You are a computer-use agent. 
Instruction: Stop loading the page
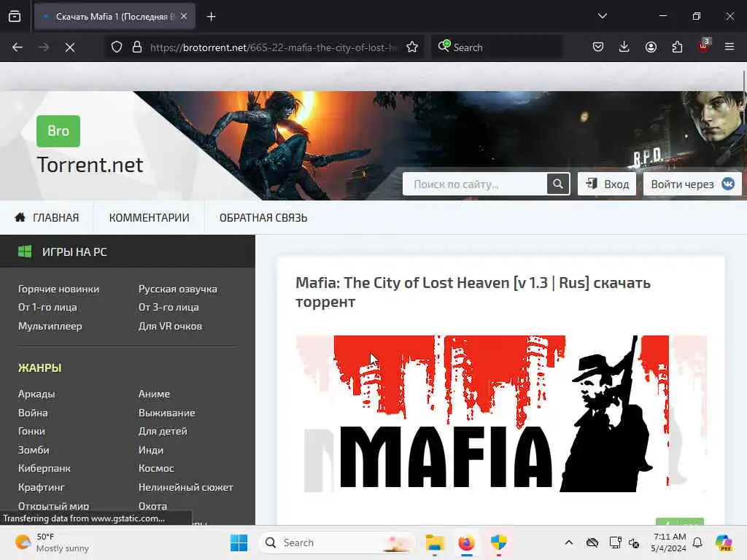tap(70, 47)
